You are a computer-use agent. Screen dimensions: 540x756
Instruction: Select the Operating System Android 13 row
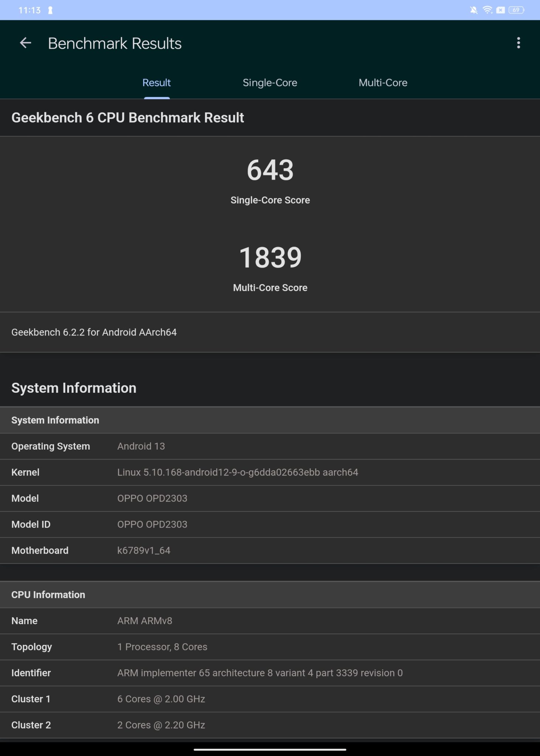[270, 446]
